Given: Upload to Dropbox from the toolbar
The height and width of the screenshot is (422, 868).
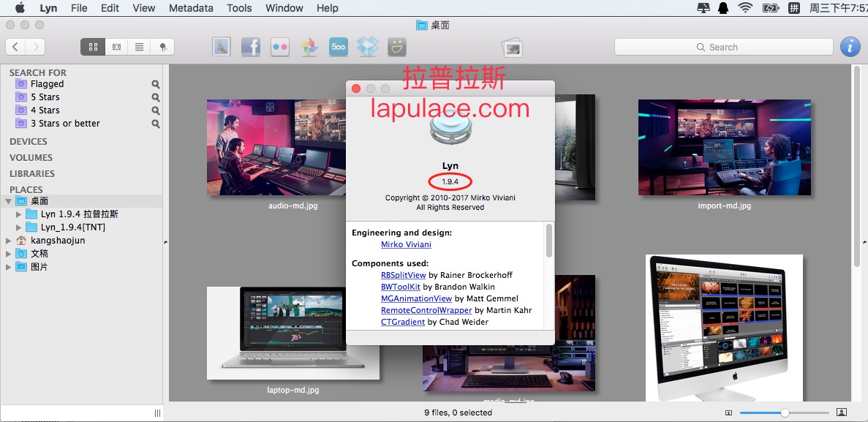Looking at the screenshot, I should (x=368, y=47).
